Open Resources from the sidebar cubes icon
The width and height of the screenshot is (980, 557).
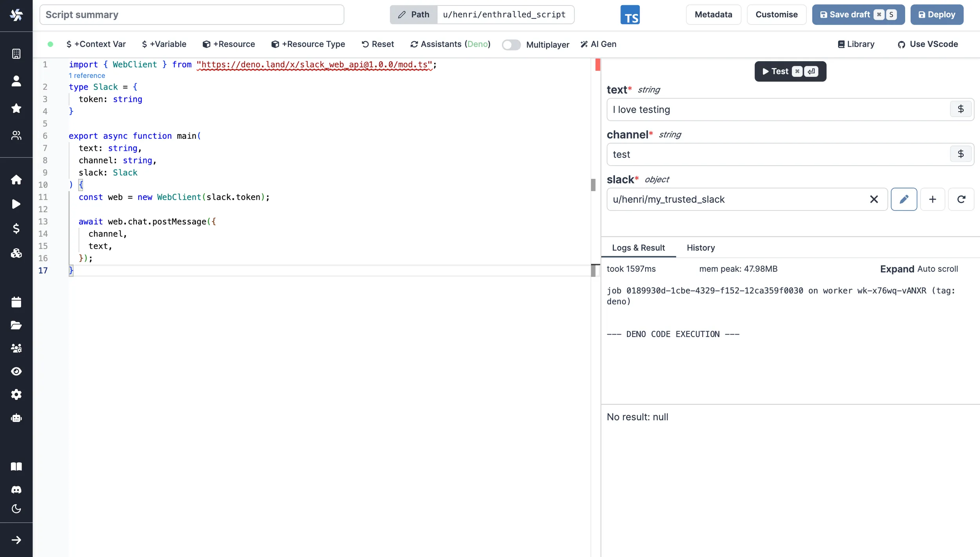click(16, 253)
